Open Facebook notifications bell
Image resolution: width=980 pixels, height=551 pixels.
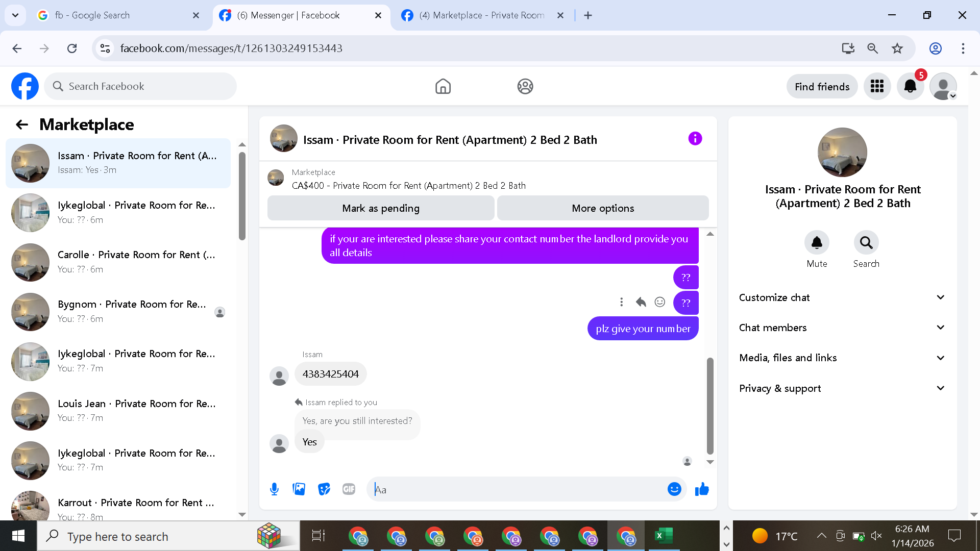(x=910, y=86)
